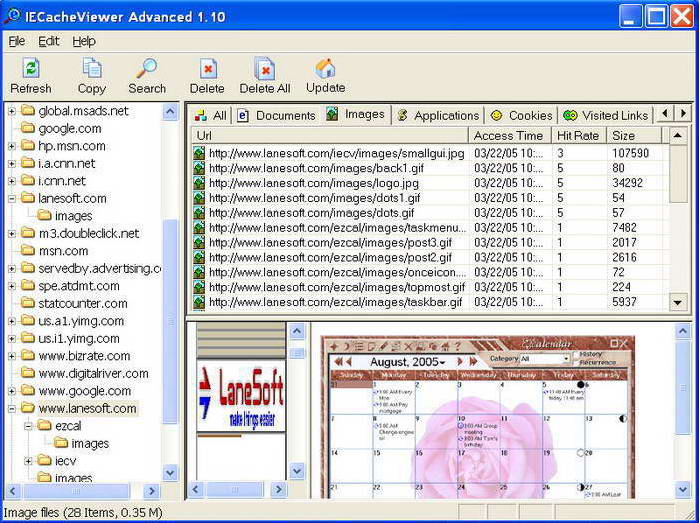Select the us.i1.yimg.com folder
This screenshot has width=700, height=523.
tap(79, 338)
